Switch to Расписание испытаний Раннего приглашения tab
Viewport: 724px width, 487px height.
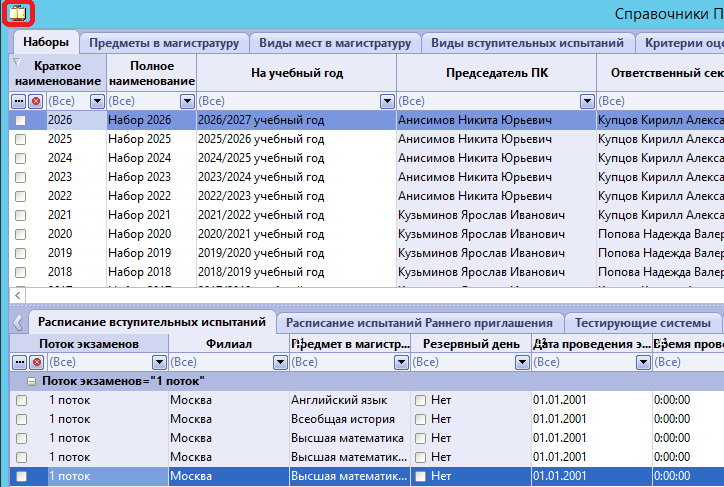(x=419, y=323)
